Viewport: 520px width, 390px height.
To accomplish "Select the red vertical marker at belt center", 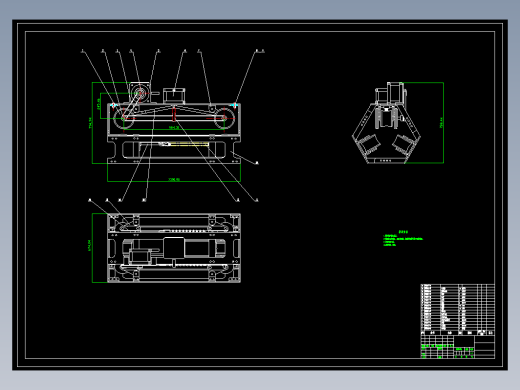I will (174, 114).
